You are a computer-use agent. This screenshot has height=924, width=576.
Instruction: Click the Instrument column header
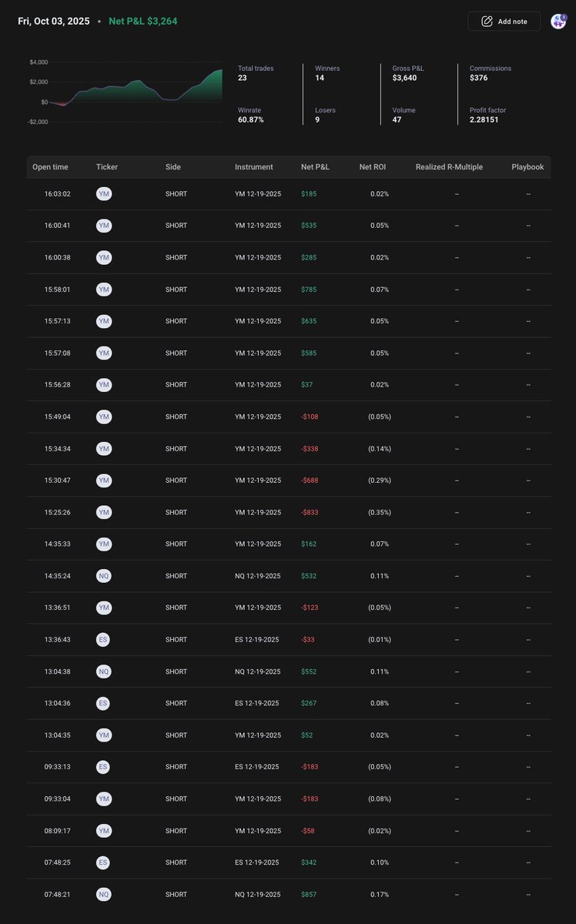254,167
